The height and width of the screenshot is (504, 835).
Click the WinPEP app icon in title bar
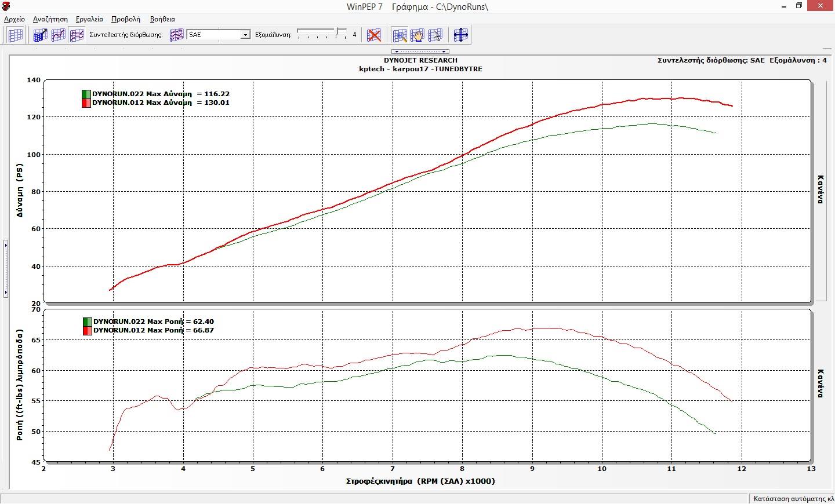[x=6, y=6]
